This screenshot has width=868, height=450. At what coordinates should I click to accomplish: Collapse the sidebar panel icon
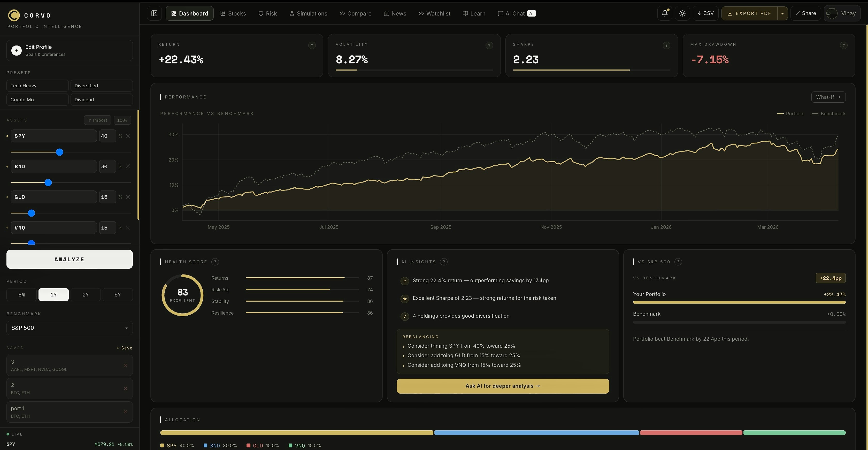[x=154, y=13]
